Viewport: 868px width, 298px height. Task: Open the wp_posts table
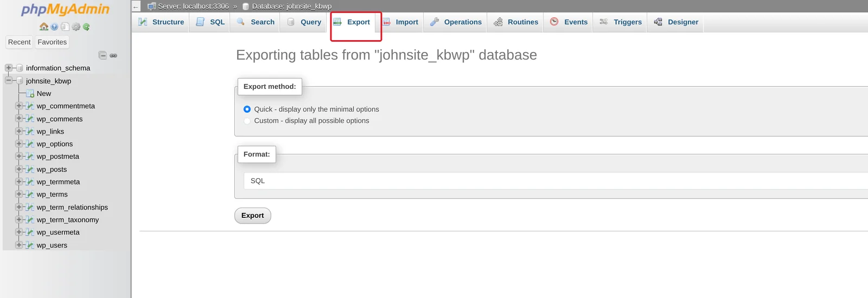[52, 169]
